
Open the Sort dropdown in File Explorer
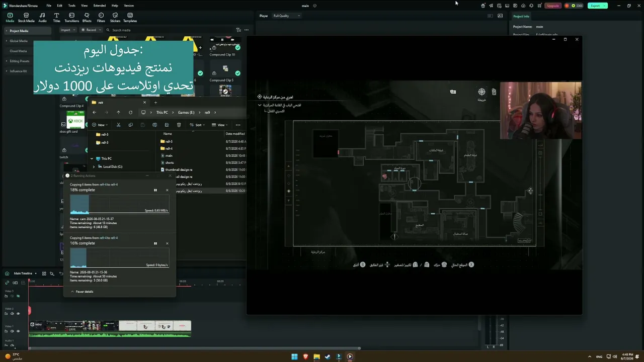[198, 125]
